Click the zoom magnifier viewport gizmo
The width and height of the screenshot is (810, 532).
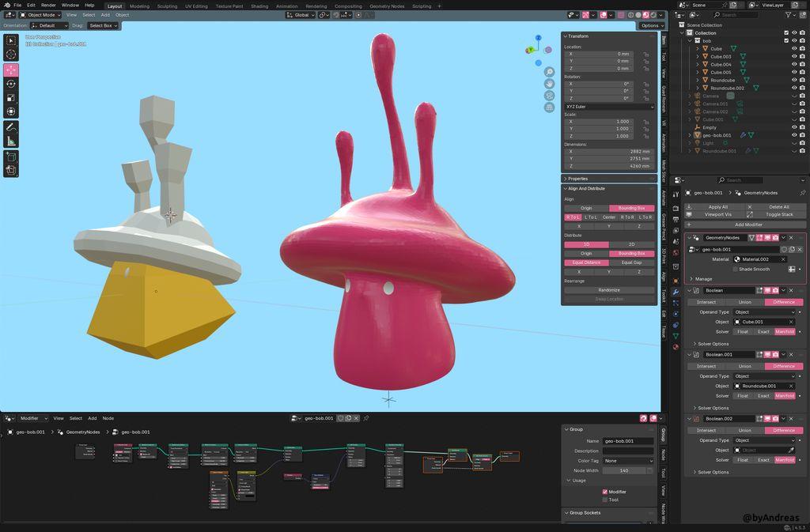click(549, 72)
